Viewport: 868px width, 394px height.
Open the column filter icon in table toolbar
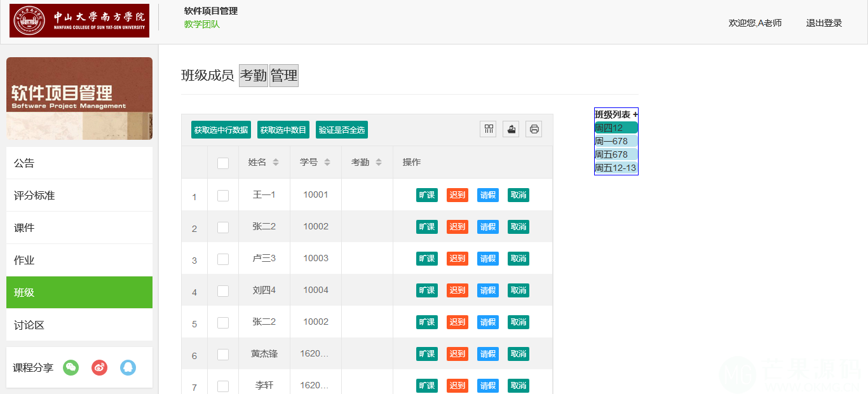coord(489,129)
